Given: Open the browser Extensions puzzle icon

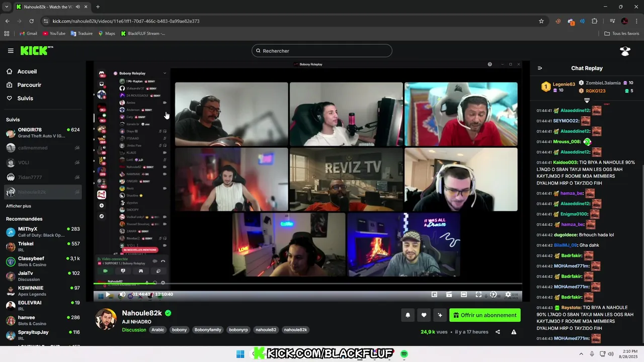Looking at the screenshot, I should pyautogui.click(x=595, y=21).
